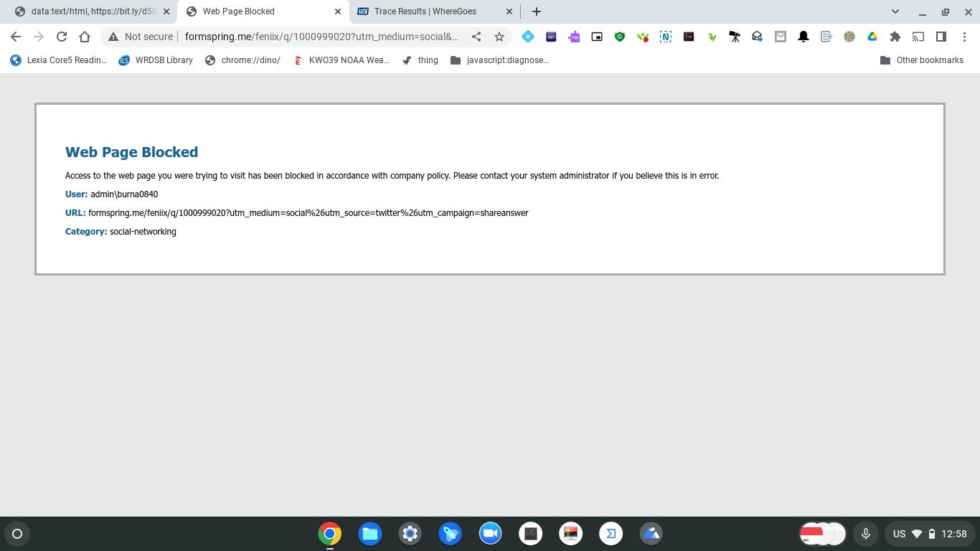Open the Extensions puzzle piece menu
Viewport: 980px width, 551px height.
[895, 37]
